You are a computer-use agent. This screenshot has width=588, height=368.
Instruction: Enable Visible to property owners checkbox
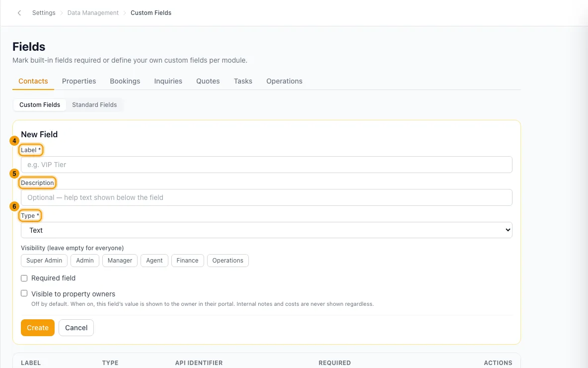24,293
